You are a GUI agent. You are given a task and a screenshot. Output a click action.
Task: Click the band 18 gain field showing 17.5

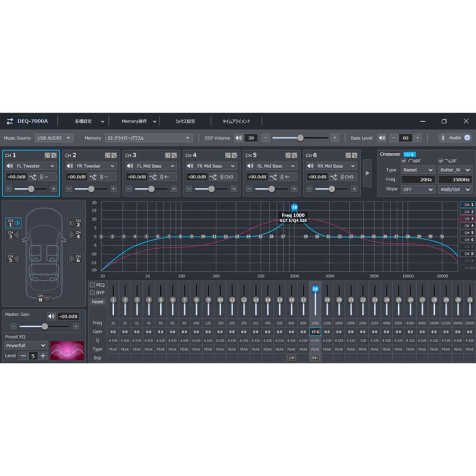(315, 332)
